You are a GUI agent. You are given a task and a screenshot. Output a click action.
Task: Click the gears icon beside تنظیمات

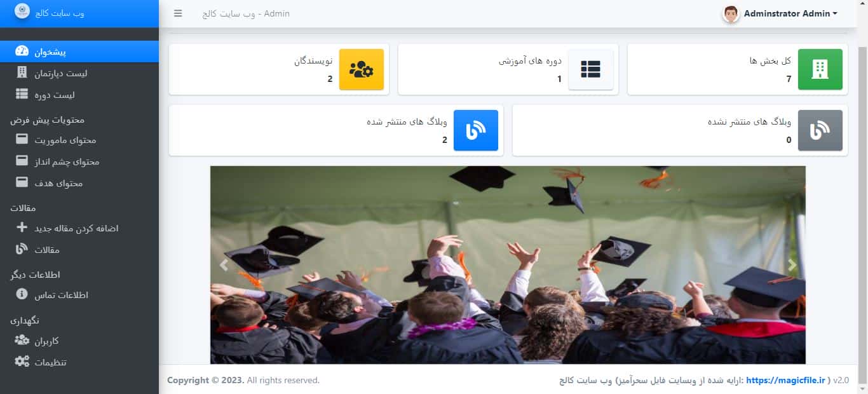pyautogui.click(x=22, y=362)
